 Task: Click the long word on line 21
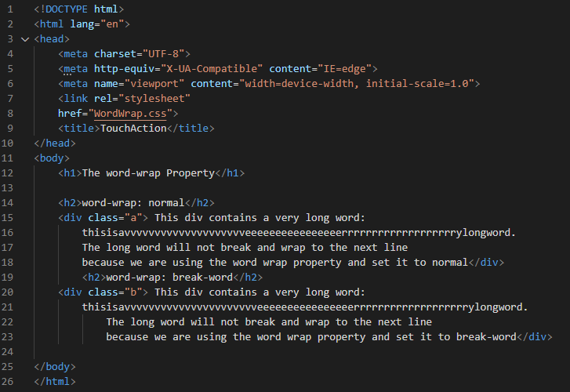click(x=305, y=307)
